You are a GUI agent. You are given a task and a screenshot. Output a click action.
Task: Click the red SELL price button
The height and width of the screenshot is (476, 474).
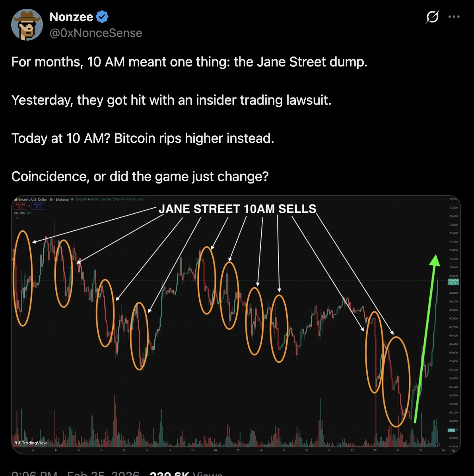(20, 206)
